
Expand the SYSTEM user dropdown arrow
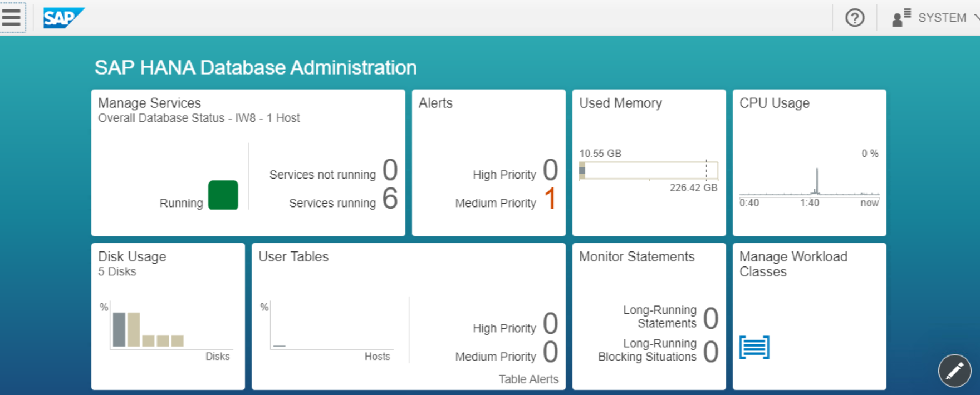tap(976, 18)
